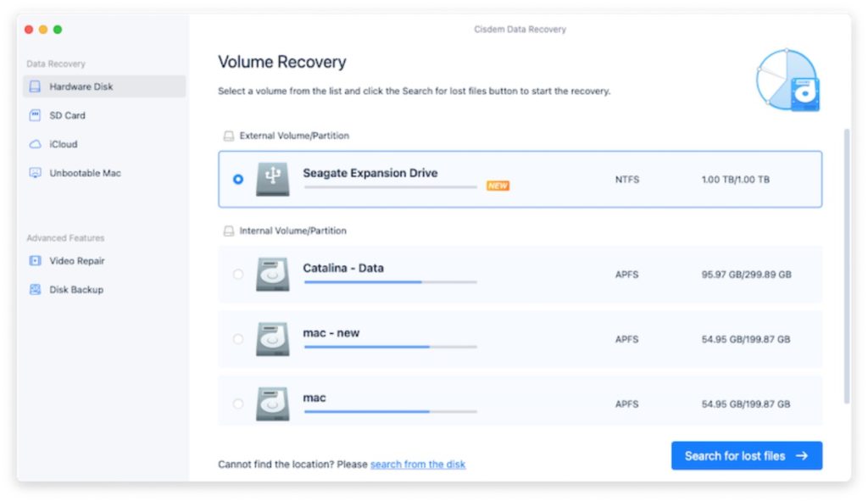Open the 'search from the disk' link

pos(418,465)
